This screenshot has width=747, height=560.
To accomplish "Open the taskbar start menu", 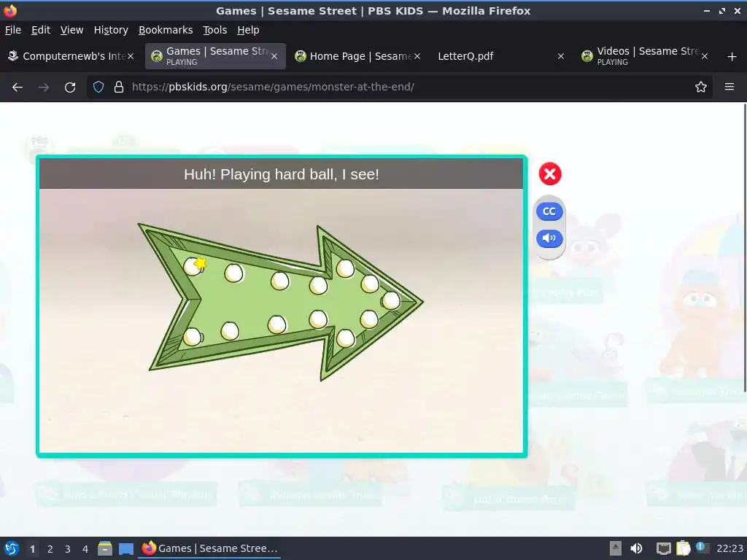I will click(x=11, y=548).
